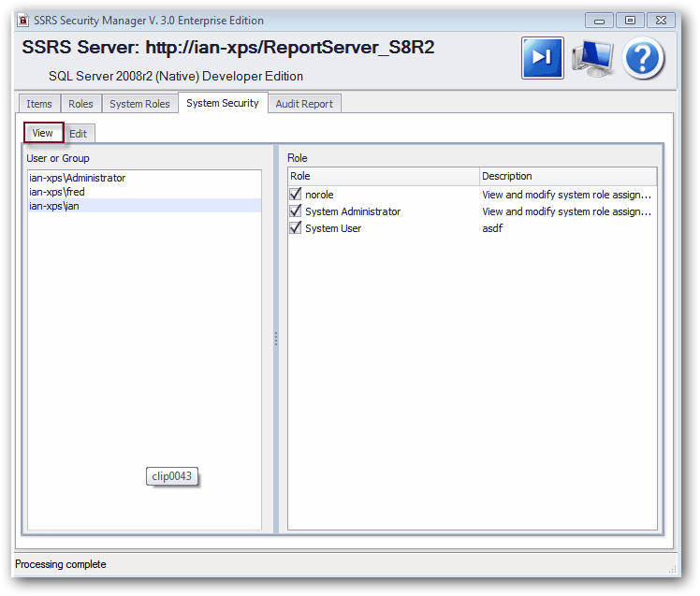The image size is (700, 596).
Task: Switch to the Items tab
Action: [x=39, y=104]
